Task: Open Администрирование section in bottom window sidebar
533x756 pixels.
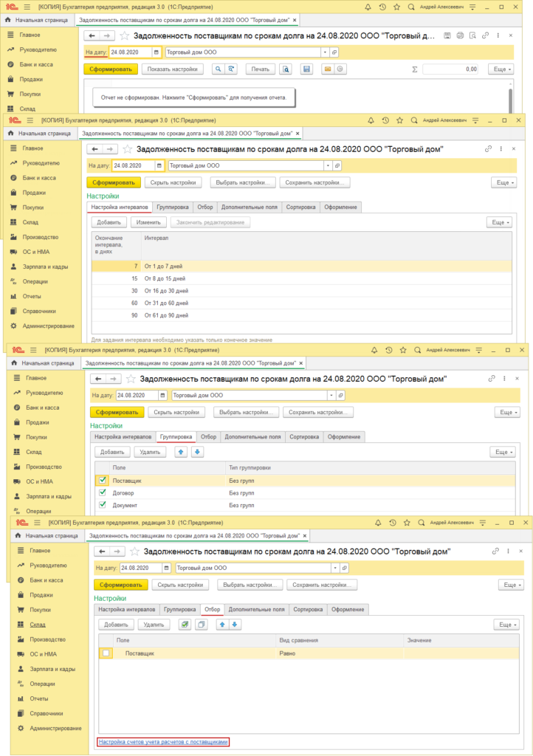Action: [55, 728]
